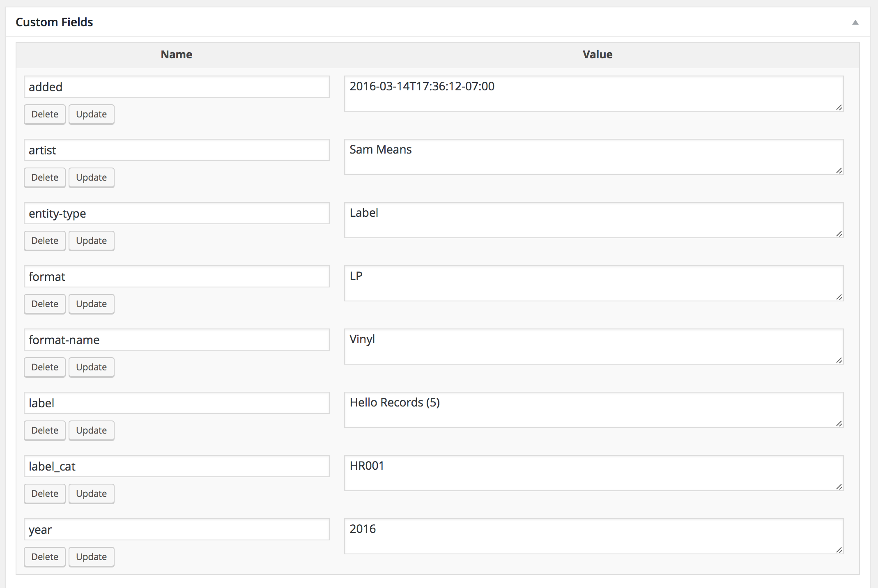Viewport: 878px width, 588px height.
Task: Edit the 'entity-type' name field
Action: tap(177, 213)
